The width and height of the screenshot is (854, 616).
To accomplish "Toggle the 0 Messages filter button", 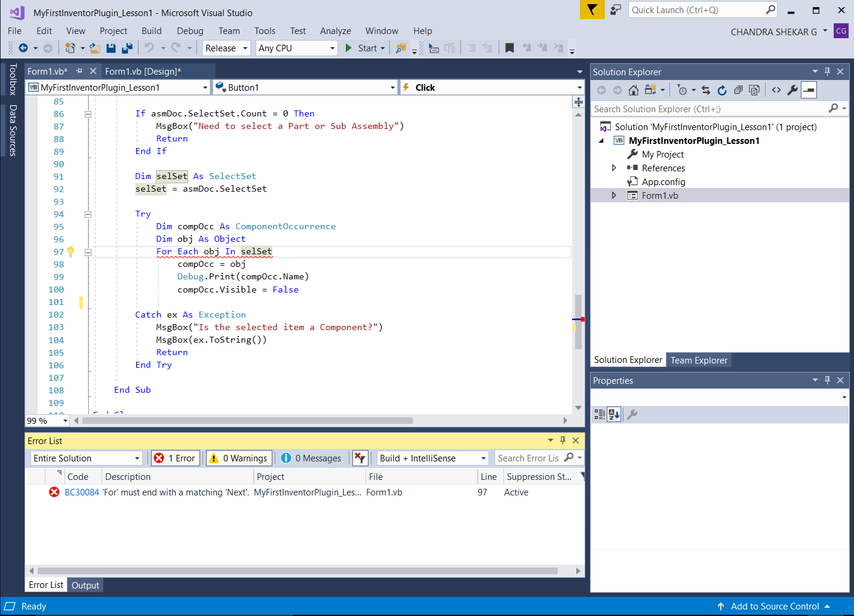I will tap(311, 458).
